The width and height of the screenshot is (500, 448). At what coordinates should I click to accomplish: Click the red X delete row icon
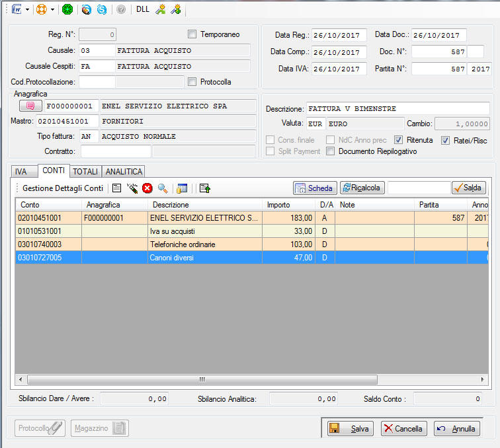pos(147,188)
